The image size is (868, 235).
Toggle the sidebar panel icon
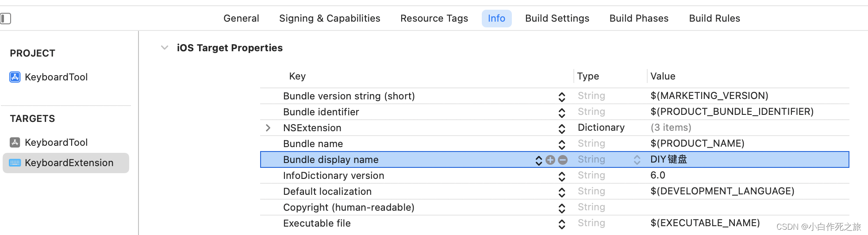[6, 19]
